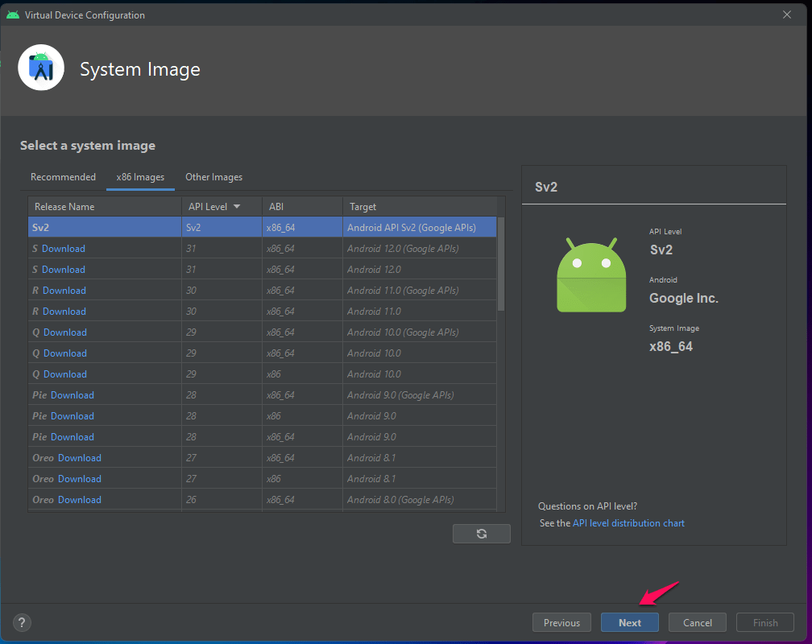This screenshot has height=644, width=812.
Task: Click the Previous button
Action: coord(562,623)
